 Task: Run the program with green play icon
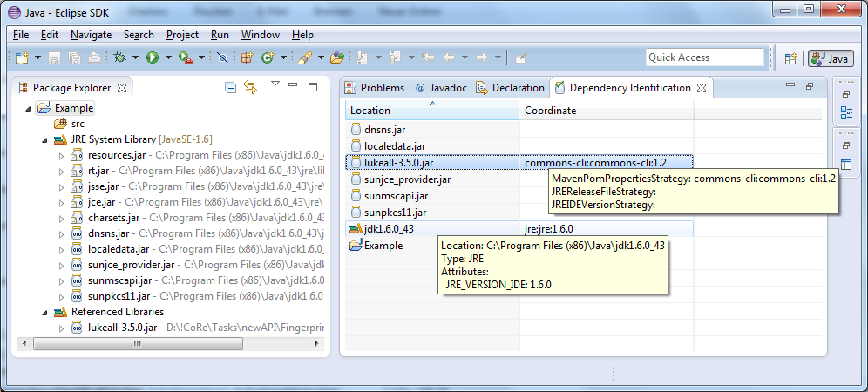click(153, 57)
